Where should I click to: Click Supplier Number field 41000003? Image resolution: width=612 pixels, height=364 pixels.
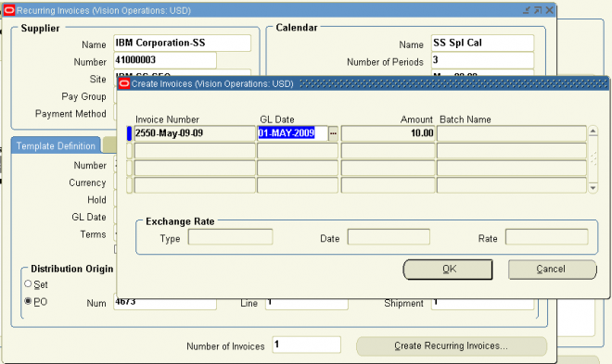pos(165,60)
